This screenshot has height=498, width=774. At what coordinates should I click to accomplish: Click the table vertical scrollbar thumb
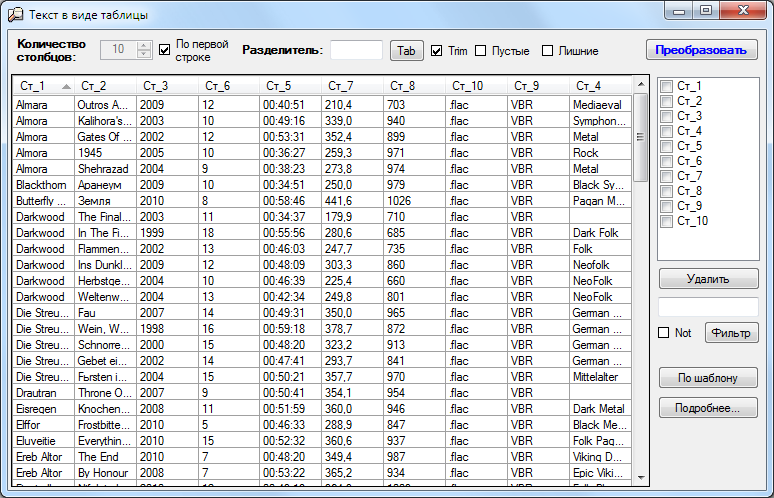[x=641, y=137]
